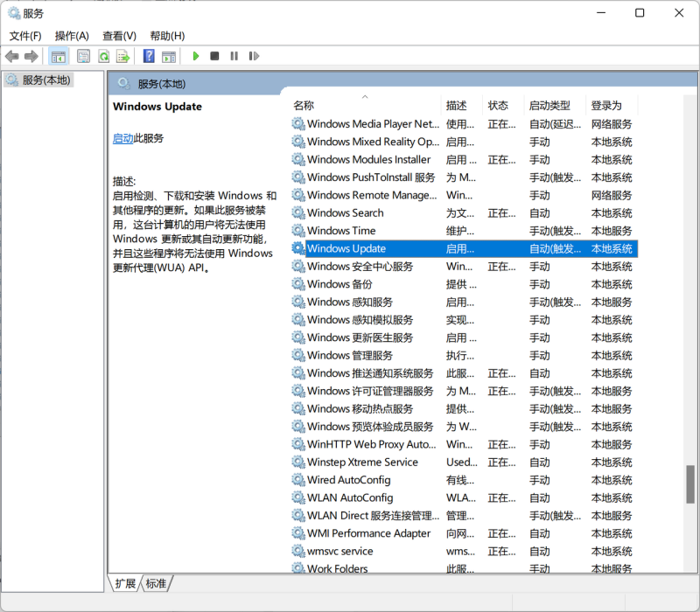This screenshot has width=700, height=612.
Task: Stop the service with square stop icon
Action: 214,56
